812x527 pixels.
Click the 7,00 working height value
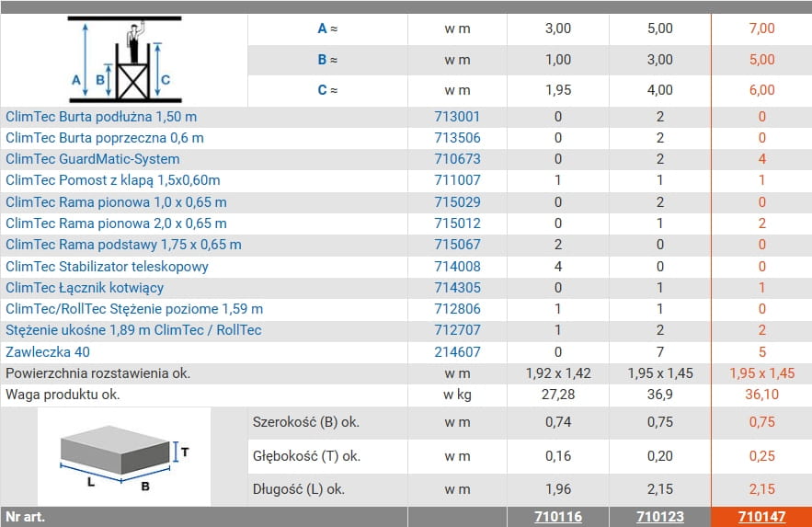click(761, 29)
